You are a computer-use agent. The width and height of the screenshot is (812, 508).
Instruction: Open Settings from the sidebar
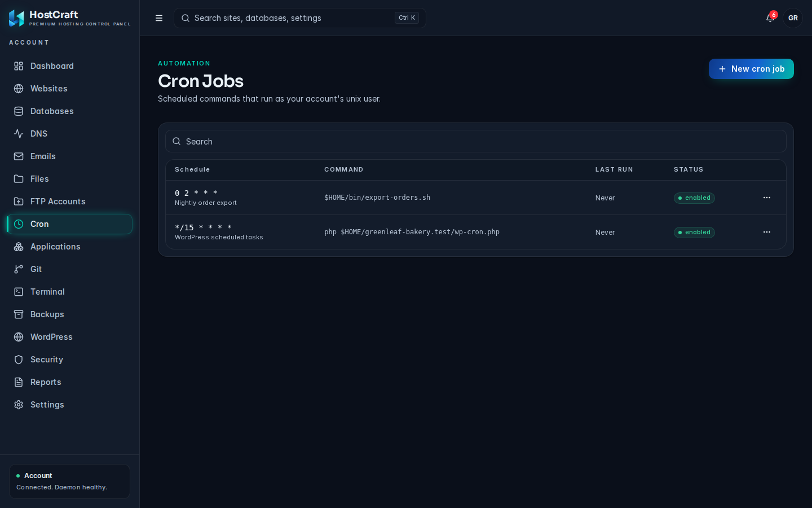click(69, 405)
